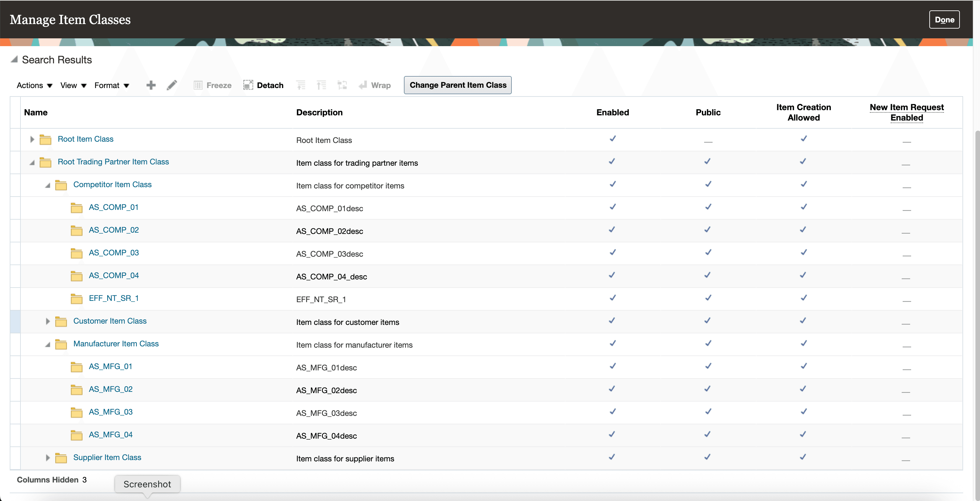
Task: Click Item Creation Allowed checkmark for EFF_NT_SR_1
Action: pyautogui.click(x=804, y=298)
